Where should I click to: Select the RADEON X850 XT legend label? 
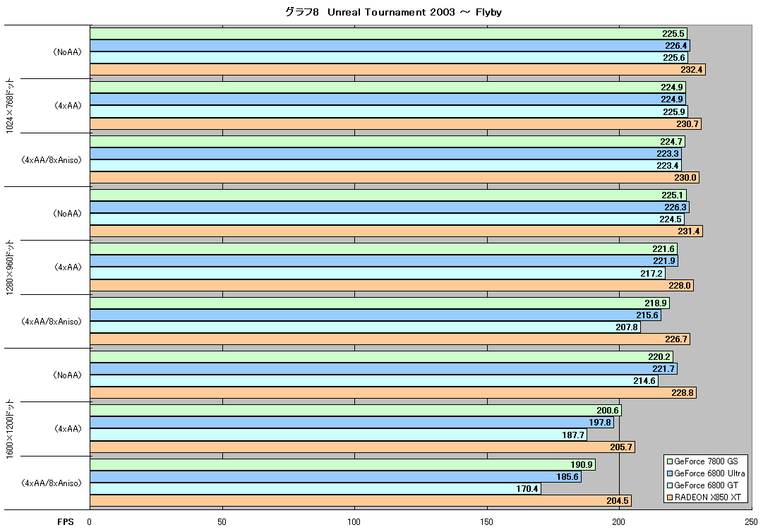707,497
